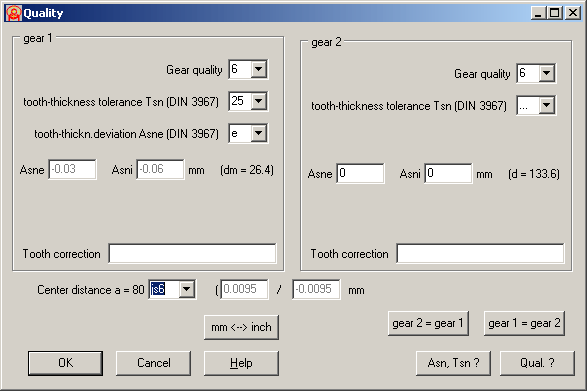Click gear 1 Asni field showing -0.06

pos(160,169)
